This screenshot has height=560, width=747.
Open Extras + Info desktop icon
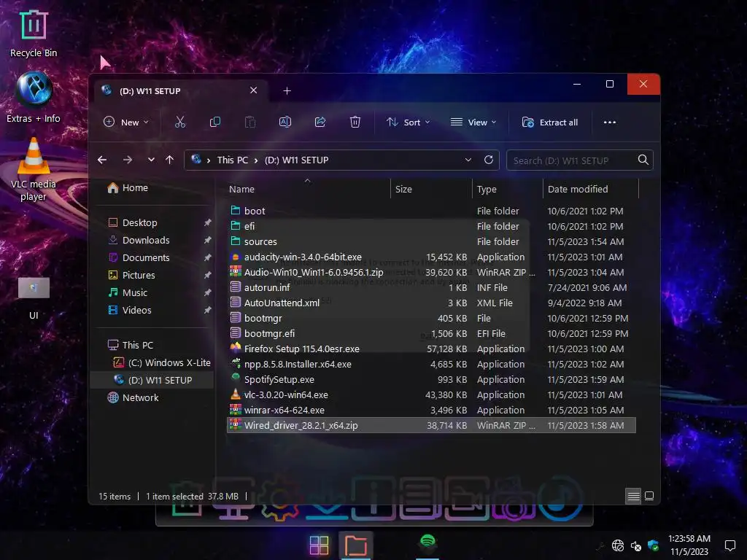(x=34, y=97)
